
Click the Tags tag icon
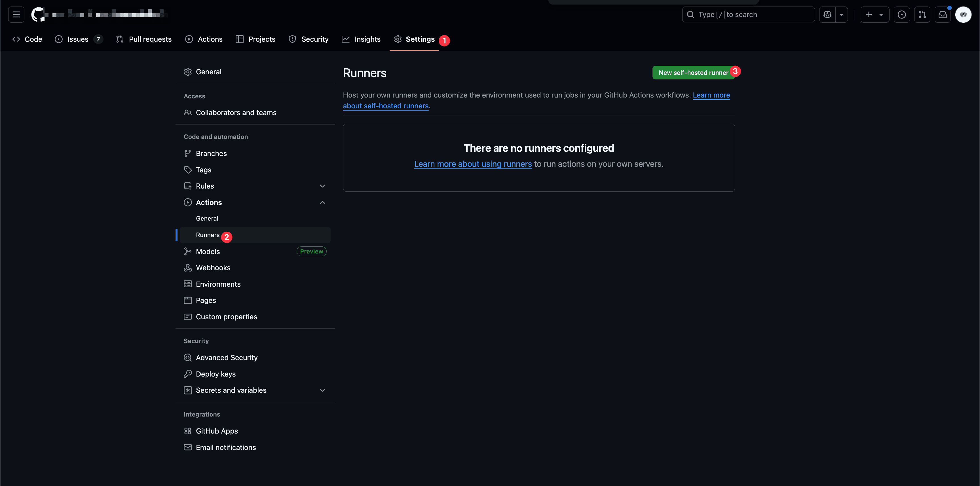click(187, 170)
